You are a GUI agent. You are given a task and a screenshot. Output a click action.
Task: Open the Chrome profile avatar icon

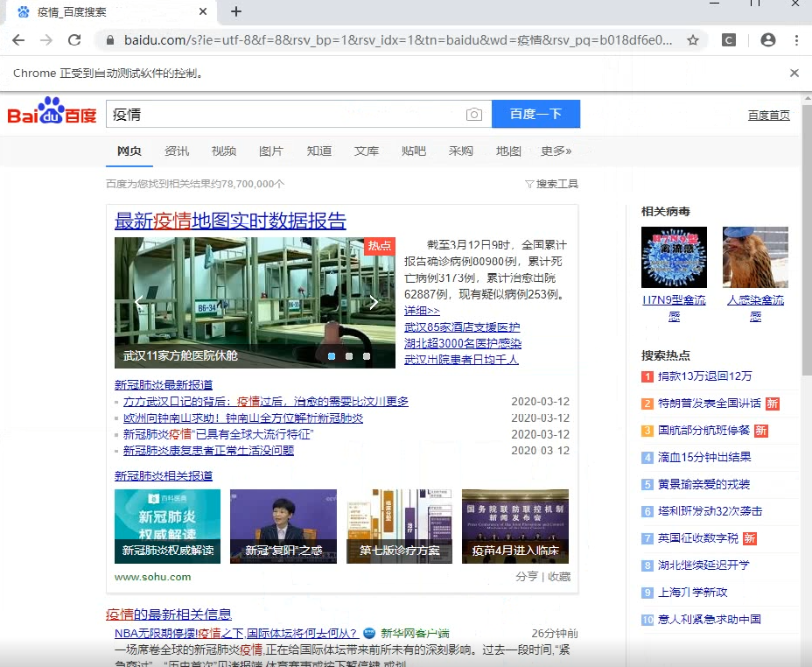coord(768,40)
